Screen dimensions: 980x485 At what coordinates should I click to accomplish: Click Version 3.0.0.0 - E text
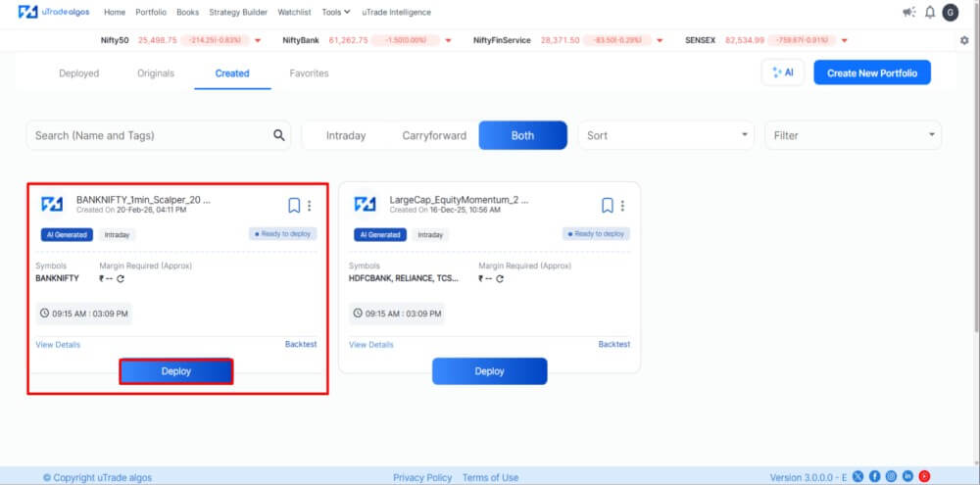pos(807,477)
